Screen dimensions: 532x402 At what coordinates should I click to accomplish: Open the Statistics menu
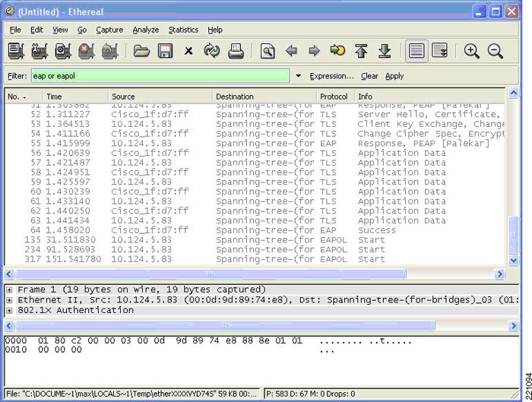[x=183, y=30]
